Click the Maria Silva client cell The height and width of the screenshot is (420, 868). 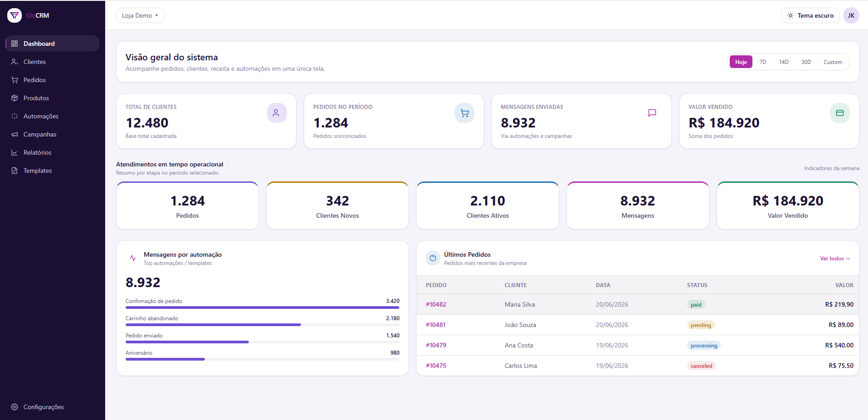520,304
